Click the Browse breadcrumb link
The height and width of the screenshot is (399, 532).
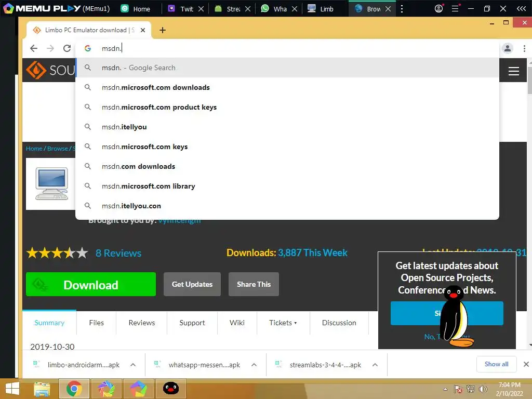pos(57,149)
